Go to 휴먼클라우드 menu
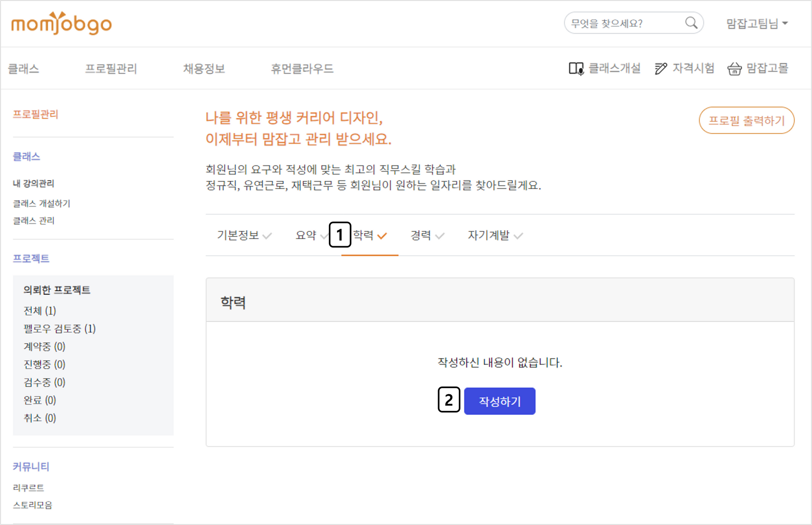812x525 pixels. 302,69
